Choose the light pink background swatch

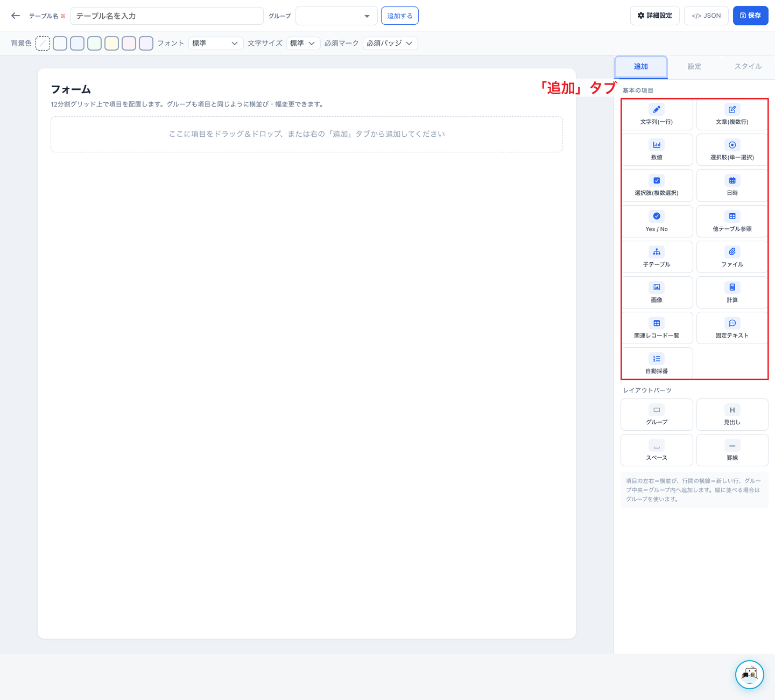[129, 43]
